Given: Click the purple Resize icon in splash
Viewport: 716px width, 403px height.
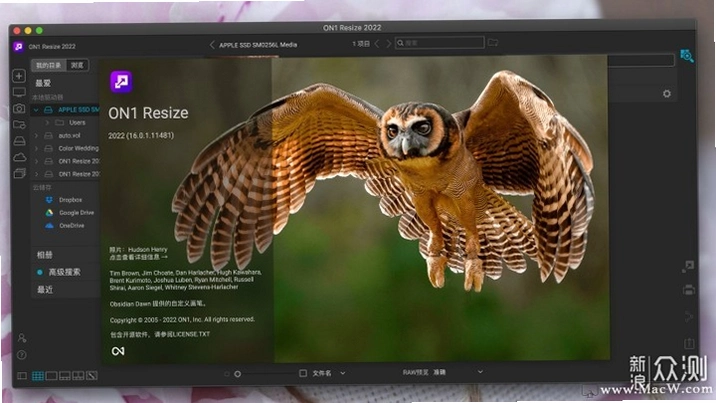Looking at the screenshot, I should [121, 82].
